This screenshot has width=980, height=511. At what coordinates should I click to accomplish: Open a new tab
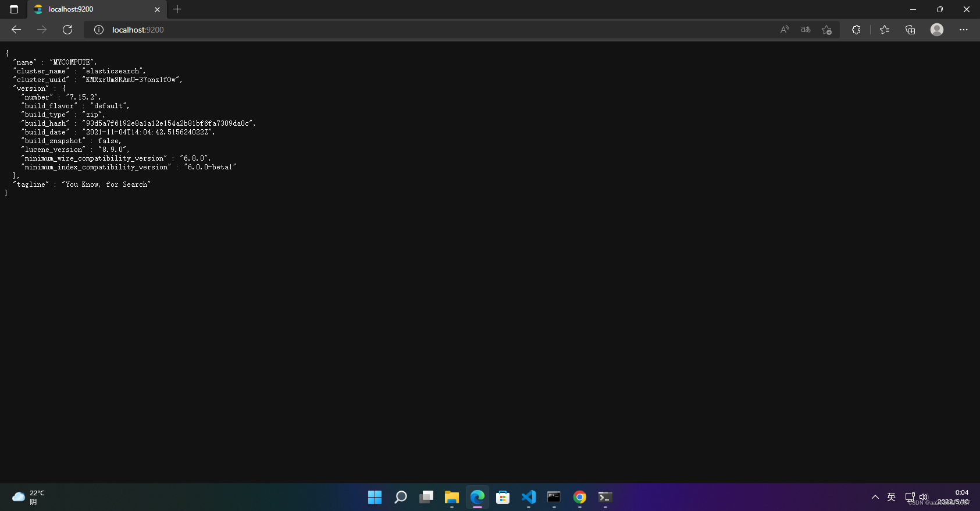pyautogui.click(x=177, y=9)
